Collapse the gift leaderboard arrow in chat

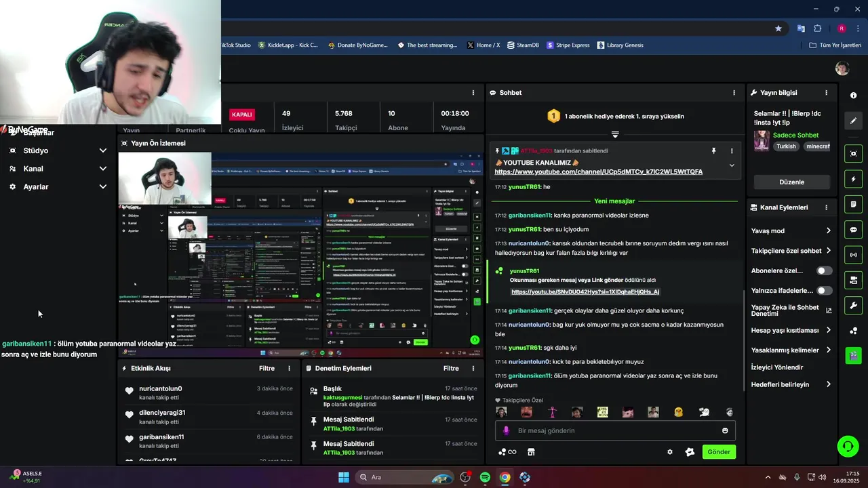click(615, 134)
